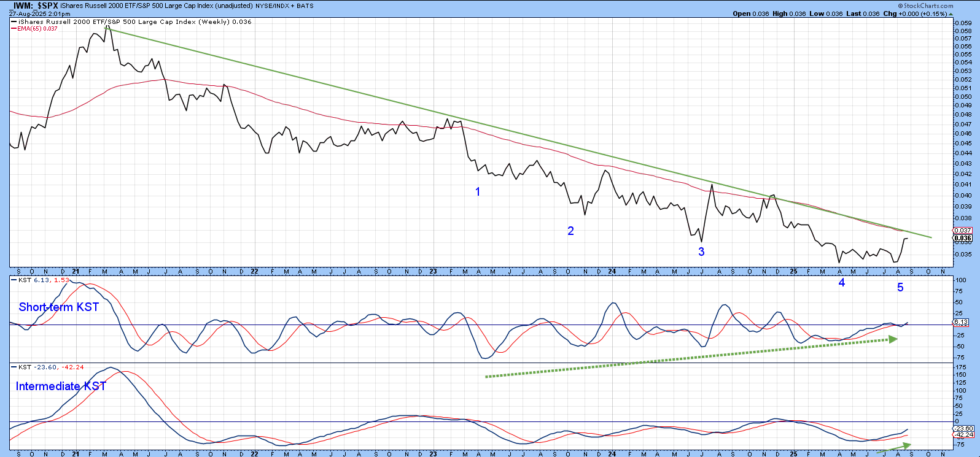Viewport: 980px width, 457px height.
Task: Click the blue annotation number 1
Action: tap(478, 192)
